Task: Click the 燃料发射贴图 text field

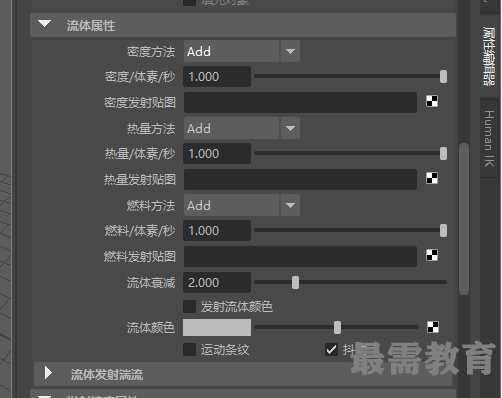Action: [x=300, y=256]
